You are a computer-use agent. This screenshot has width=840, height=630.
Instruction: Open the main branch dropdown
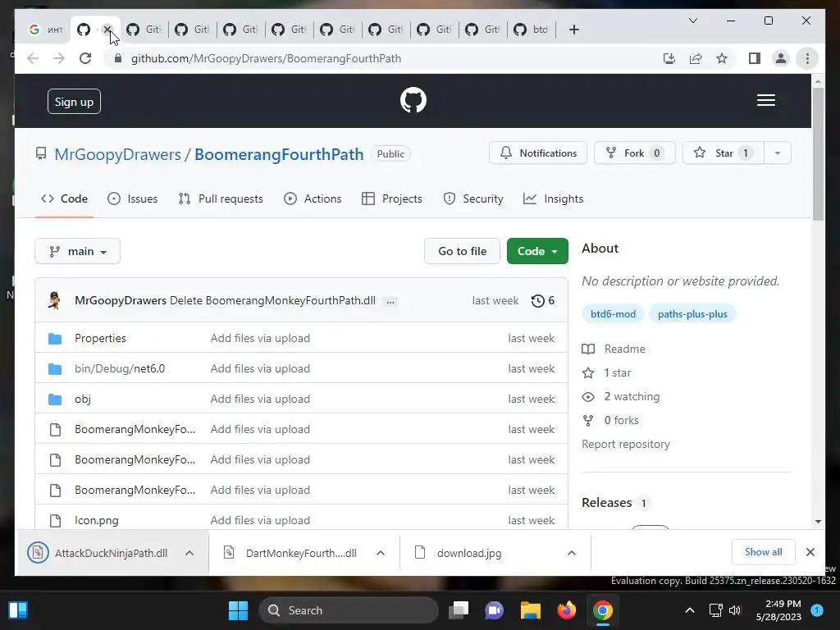[78, 251]
